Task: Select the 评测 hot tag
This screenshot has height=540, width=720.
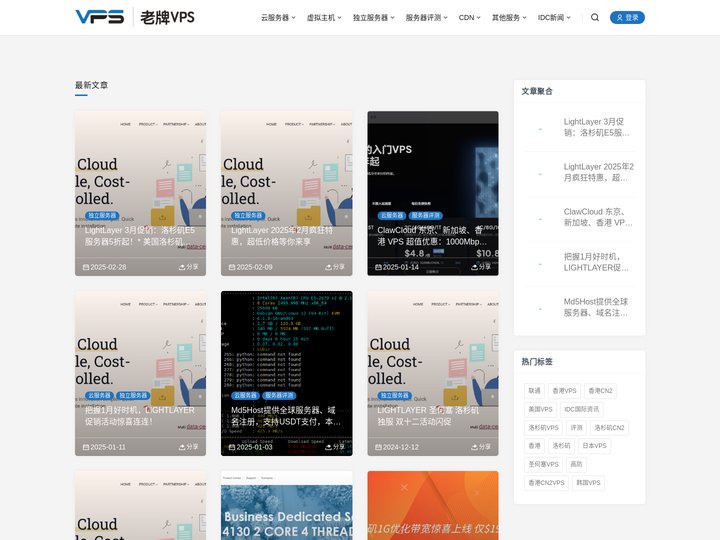Action: coord(576,428)
